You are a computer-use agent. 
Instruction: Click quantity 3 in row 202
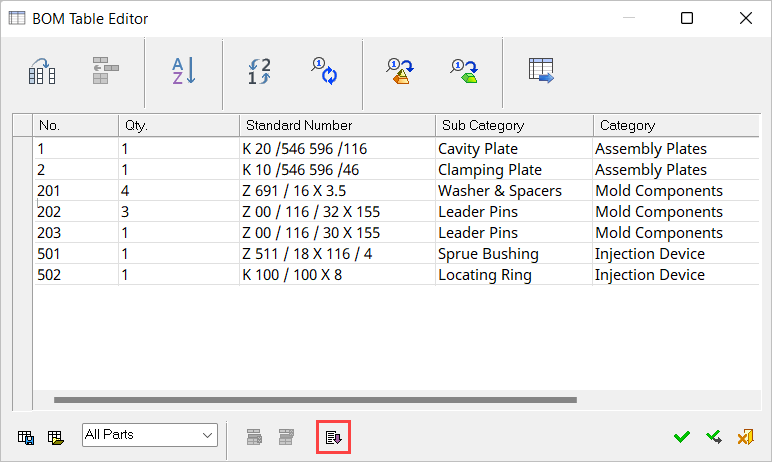tap(179, 212)
